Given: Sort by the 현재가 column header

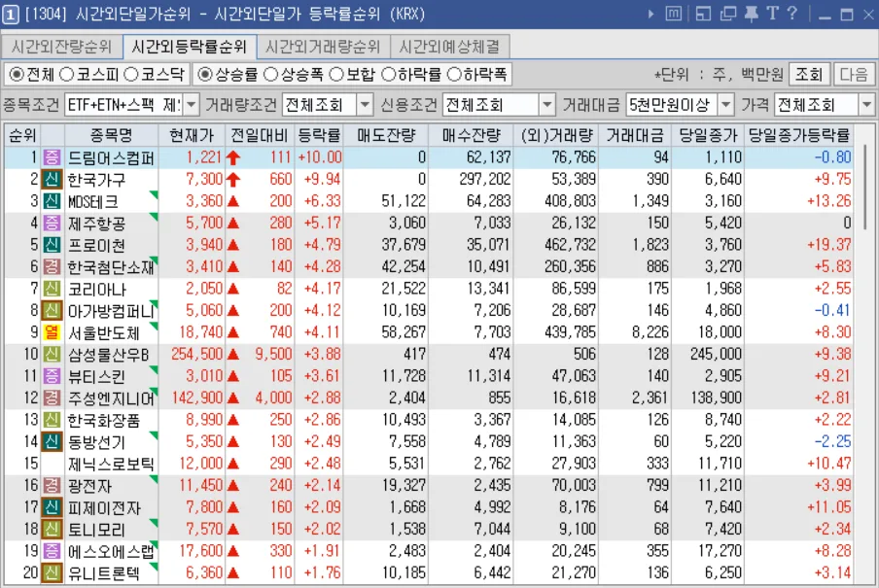Looking at the screenshot, I should (192, 135).
